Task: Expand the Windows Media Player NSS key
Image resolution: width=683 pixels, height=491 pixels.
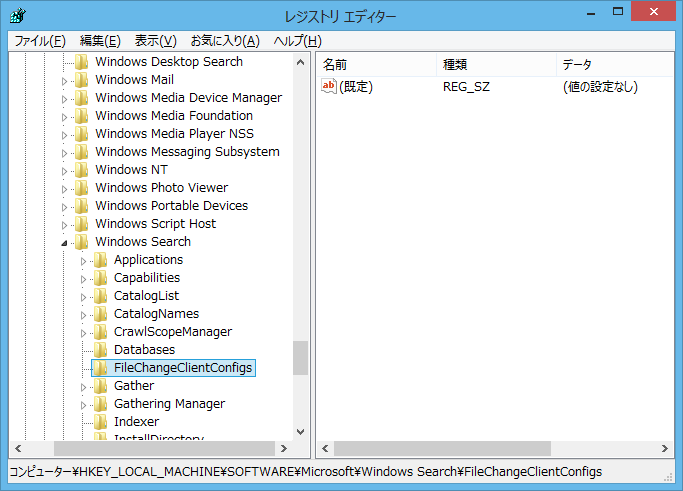Action: pyautogui.click(x=64, y=135)
